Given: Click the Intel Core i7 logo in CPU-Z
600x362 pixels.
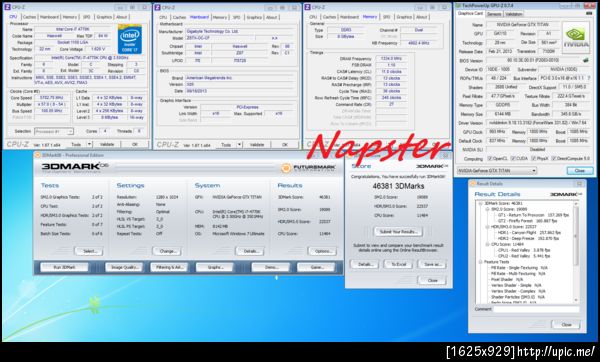Looking at the screenshot, I should pyautogui.click(x=130, y=39).
